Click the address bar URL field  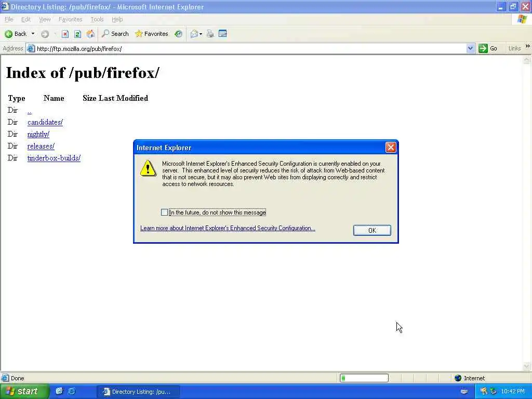tap(250, 48)
